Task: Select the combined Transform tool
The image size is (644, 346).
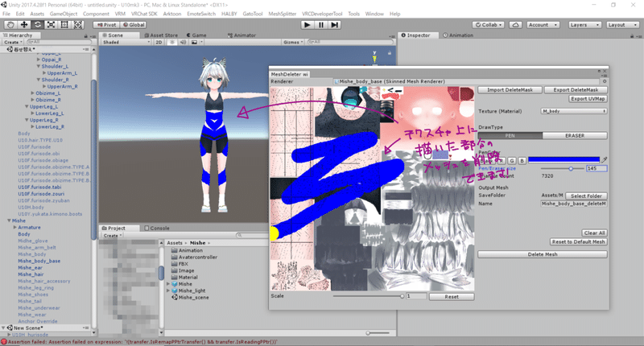Action: [x=77, y=25]
